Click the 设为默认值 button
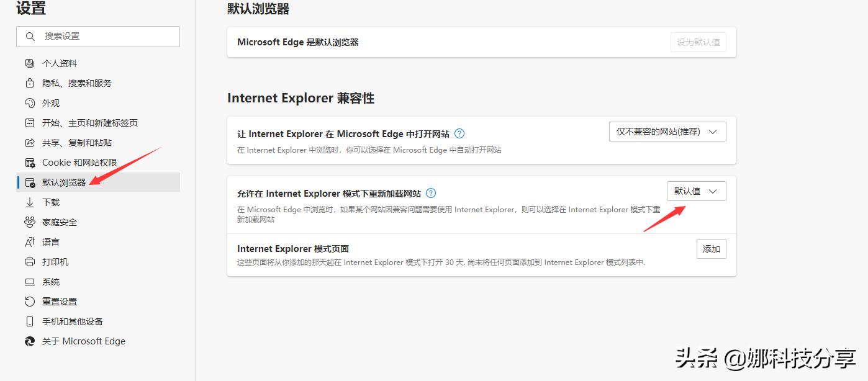868x381 pixels. [x=698, y=42]
